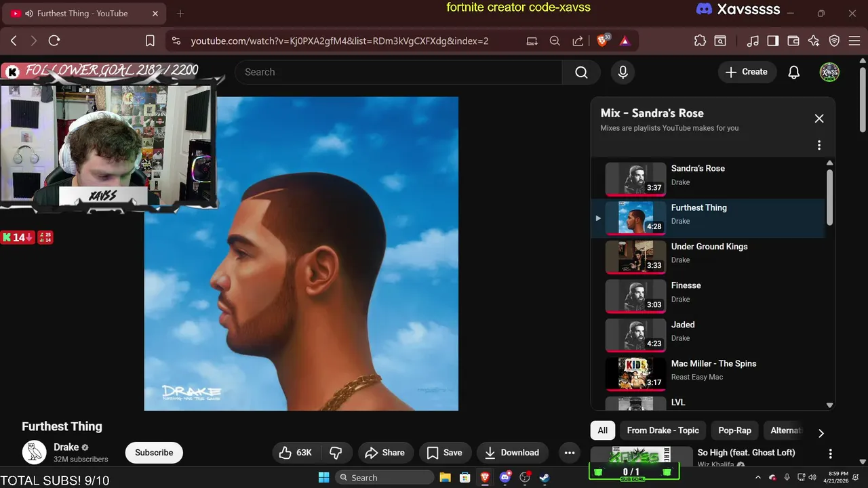Go back with the browser back arrow
Screen dimensions: 868x488
click(x=14, y=41)
